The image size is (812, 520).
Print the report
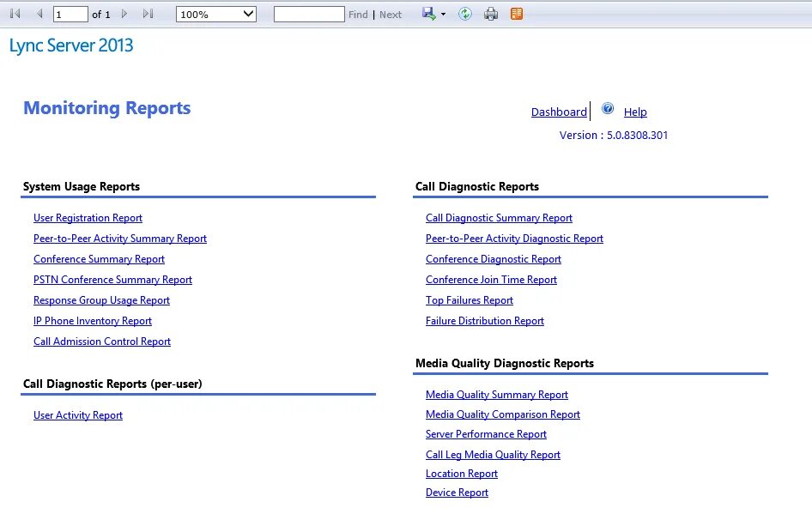(x=491, y=14)
